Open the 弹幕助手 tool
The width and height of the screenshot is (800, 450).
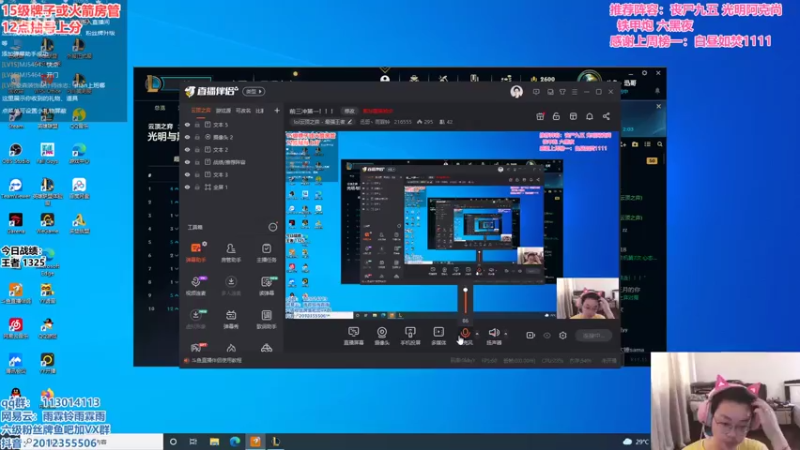(x=196, y=253)
